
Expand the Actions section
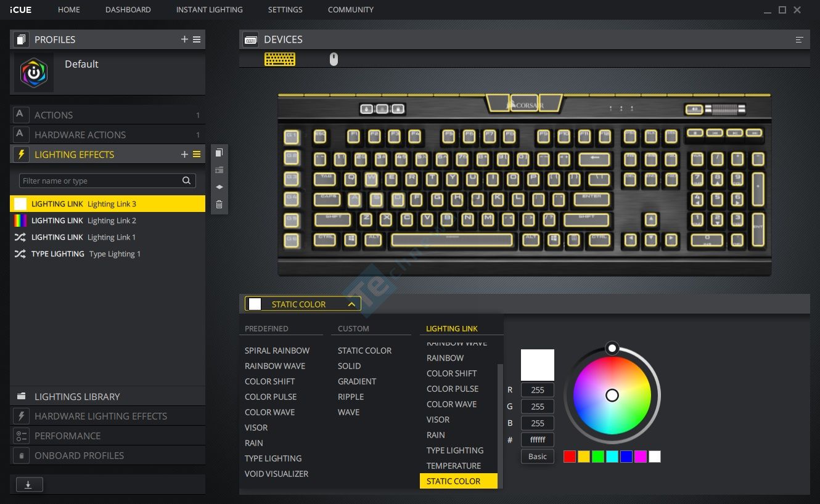107,115
